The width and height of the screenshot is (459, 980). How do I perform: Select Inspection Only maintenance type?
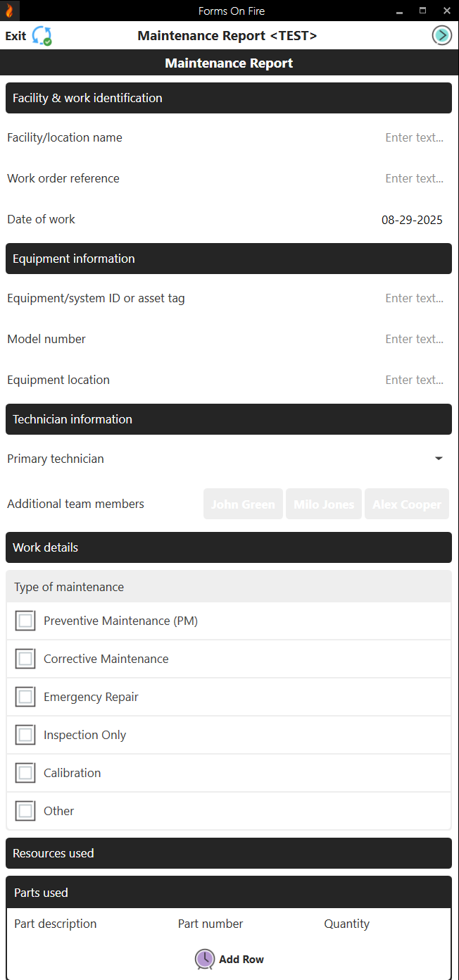pos(25,735)
